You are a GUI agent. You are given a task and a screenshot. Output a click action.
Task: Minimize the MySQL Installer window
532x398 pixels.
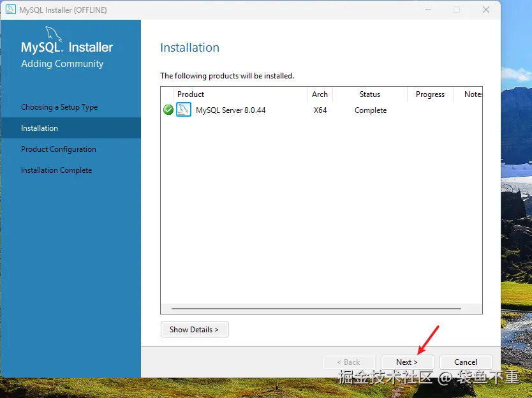[x=428, y=10]
